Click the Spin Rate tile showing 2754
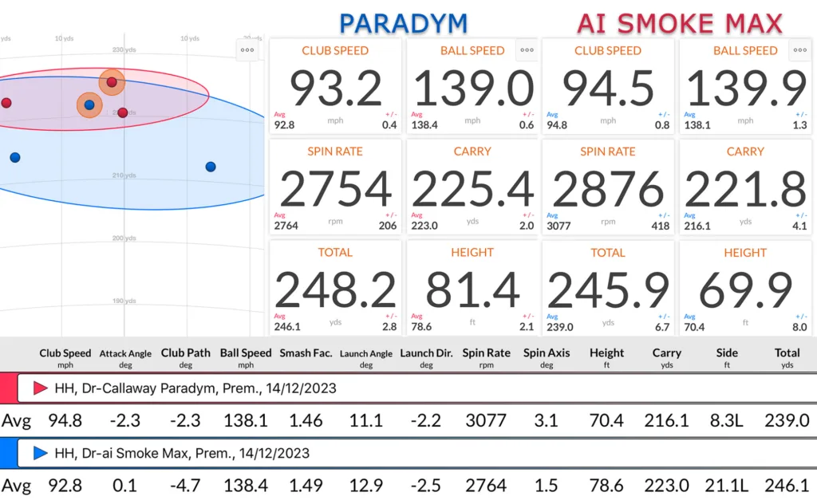The width and height of the screenshot is (817, 504). (x=335, y=188)
